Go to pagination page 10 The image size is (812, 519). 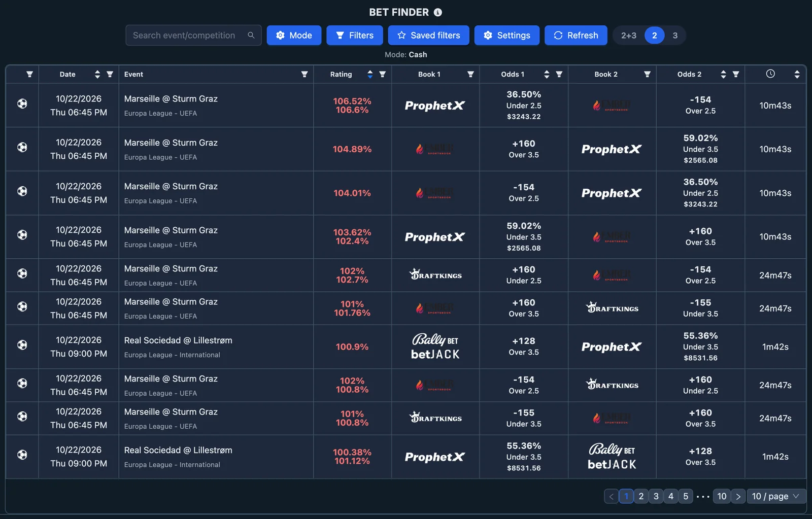click(x=722, y=496)
